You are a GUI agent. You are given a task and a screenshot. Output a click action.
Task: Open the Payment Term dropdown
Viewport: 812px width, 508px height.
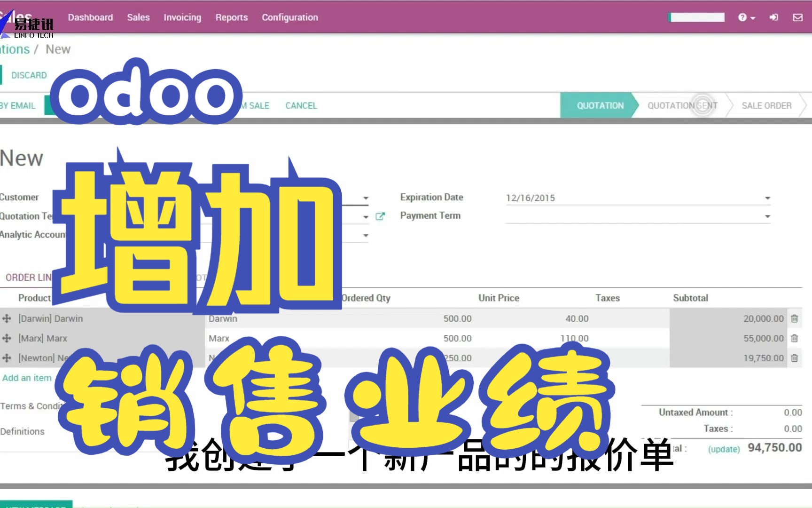[767, 216]
